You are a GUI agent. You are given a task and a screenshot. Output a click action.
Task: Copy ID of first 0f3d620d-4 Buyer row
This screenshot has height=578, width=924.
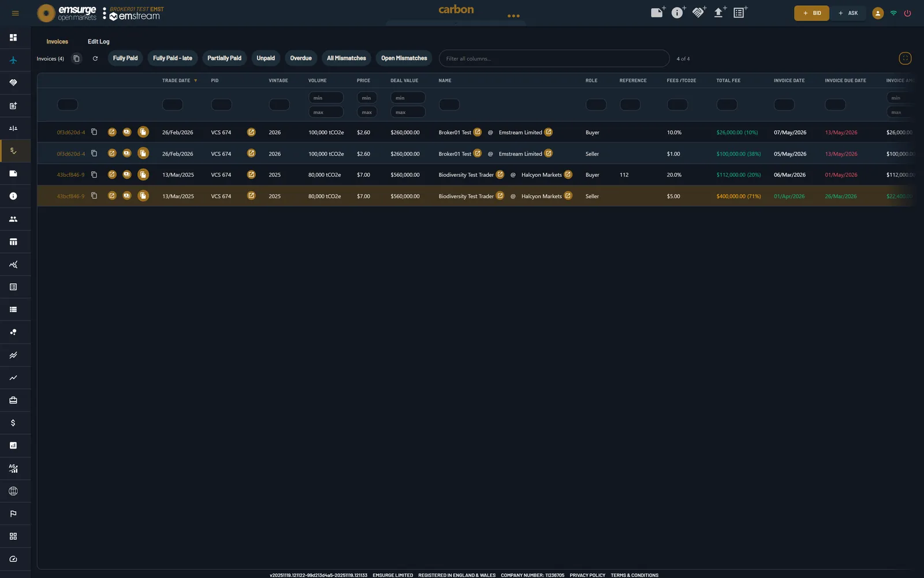(x=94, y=132)
